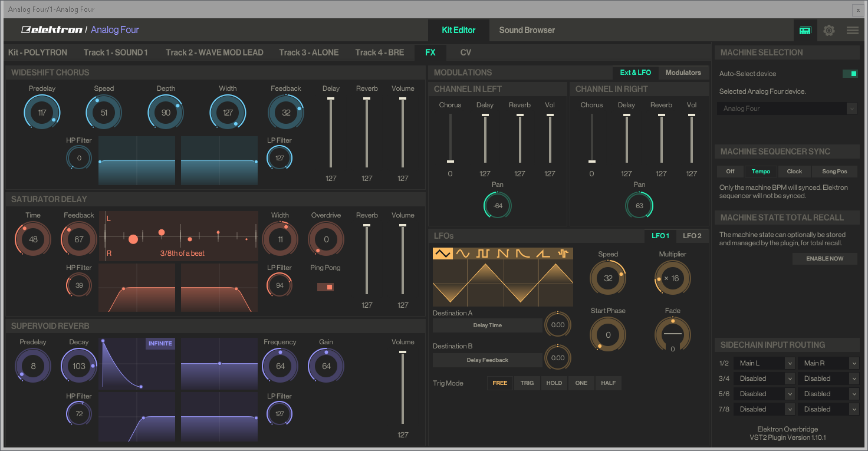Set sequencer sync to Off
The width and height of the screenshot is (868, 451).
coord(730,172)
